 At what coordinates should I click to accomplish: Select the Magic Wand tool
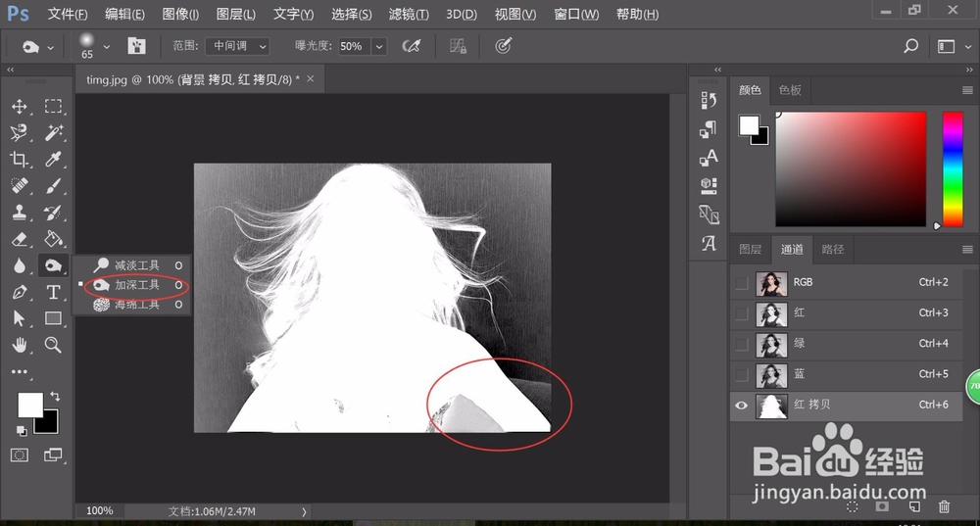[53, 132]
